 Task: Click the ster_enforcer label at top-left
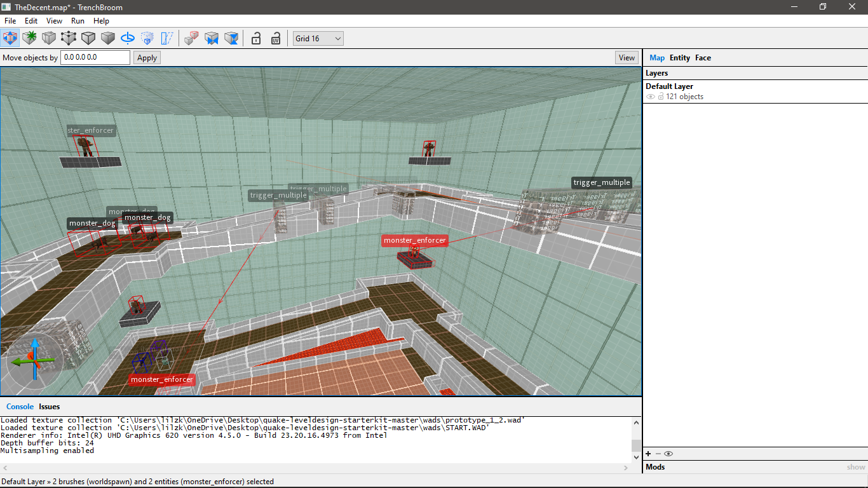coord(91,130)
